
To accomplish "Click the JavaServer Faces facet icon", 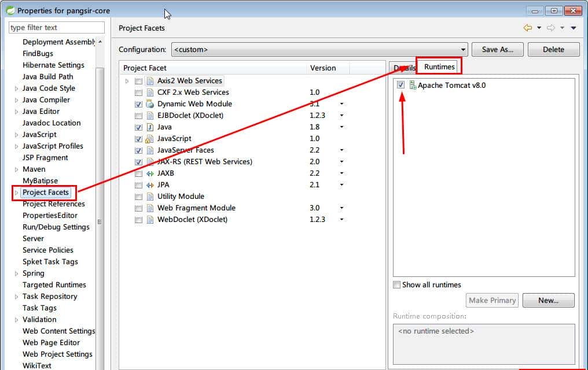I will (150, 150).
